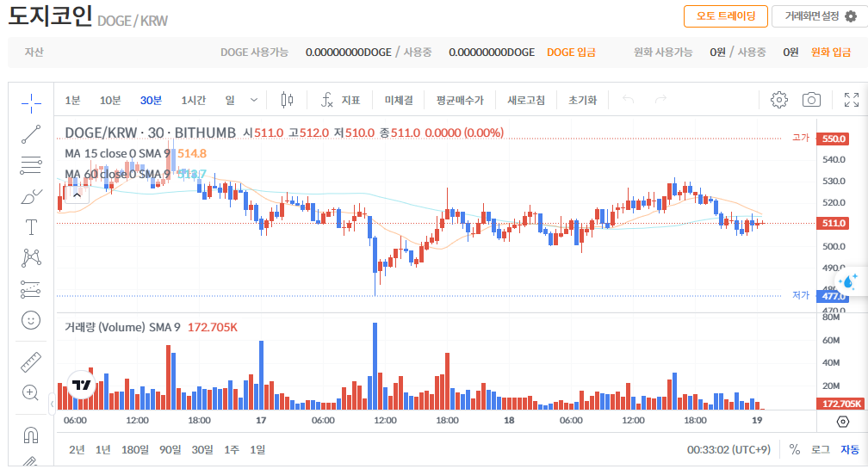Open the forecast and measurement tools
Screen dimensions: 868x469
(31, 289)
